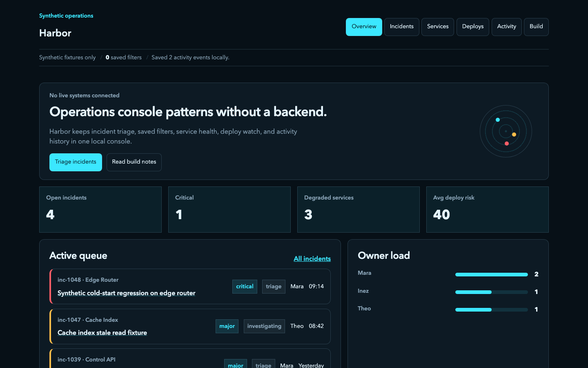
Task: Switch to the Build tab
Action: click(x=536, y=27)
